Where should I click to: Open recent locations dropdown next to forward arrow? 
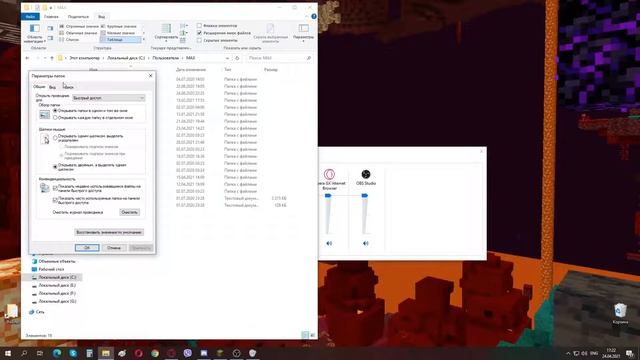45,58
